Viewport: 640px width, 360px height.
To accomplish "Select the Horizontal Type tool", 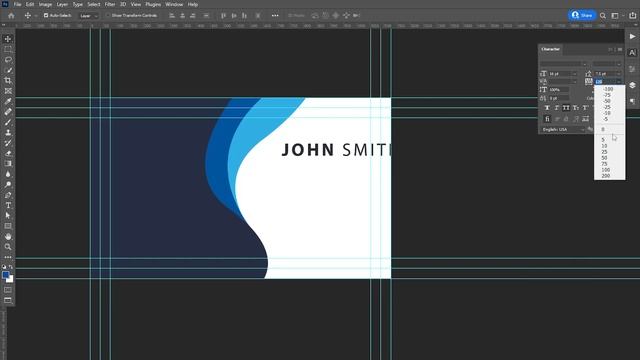I will [8, 205].
